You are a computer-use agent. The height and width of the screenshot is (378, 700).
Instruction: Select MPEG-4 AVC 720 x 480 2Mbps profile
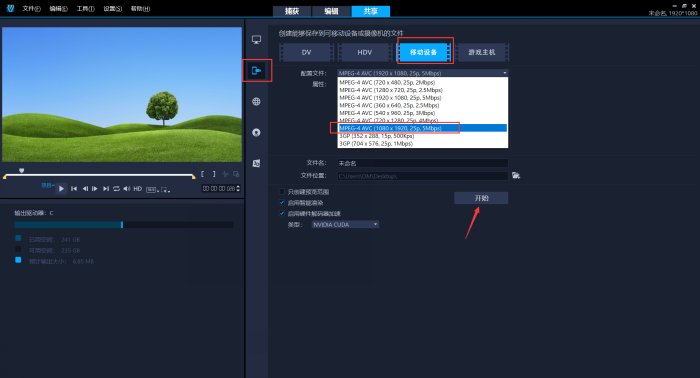tap(422, 83)
